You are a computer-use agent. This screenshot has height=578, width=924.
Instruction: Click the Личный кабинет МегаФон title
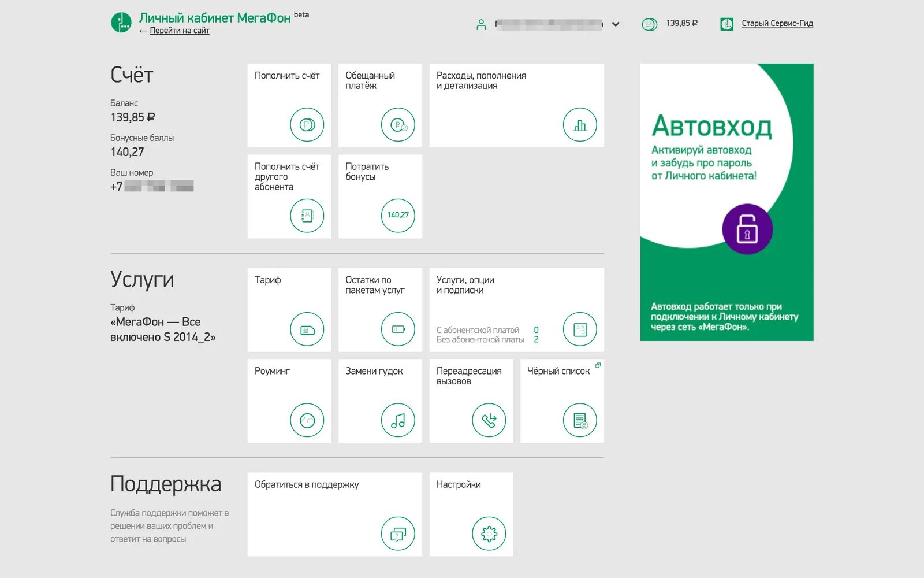point(215,18)
